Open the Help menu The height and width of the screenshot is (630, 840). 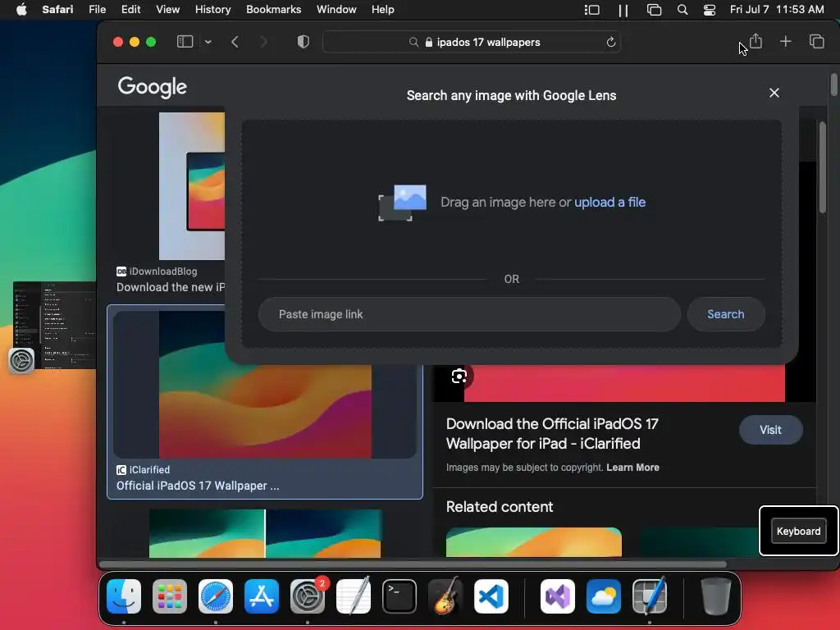tap(382, 10)
